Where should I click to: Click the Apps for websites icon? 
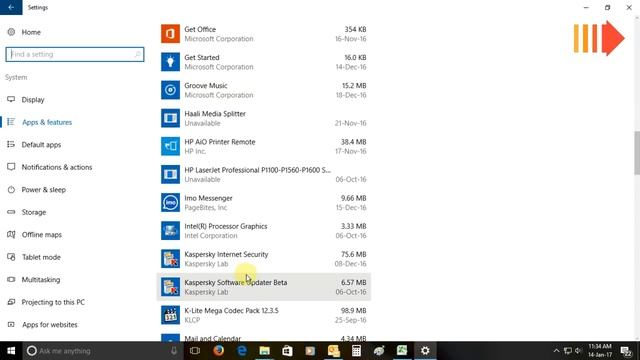click(x=11, y=324)
